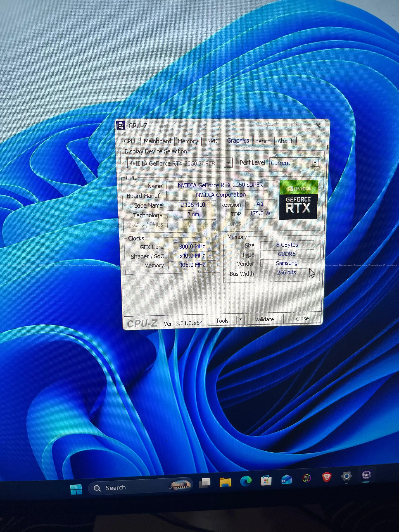The image size is (399, 532).
Task: Click the 300.0 MHz GFX Core value
Action: coord(192,246)
